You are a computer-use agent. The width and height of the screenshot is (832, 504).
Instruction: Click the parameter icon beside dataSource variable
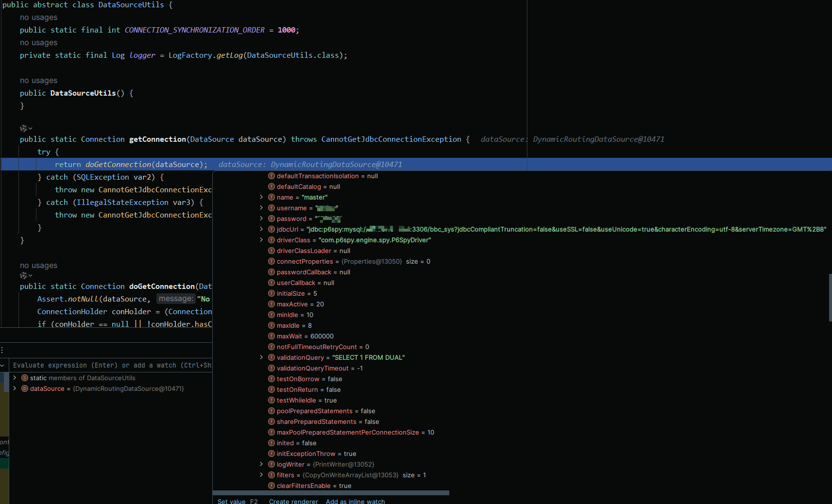pyautogui.click(x=25, y=388)
